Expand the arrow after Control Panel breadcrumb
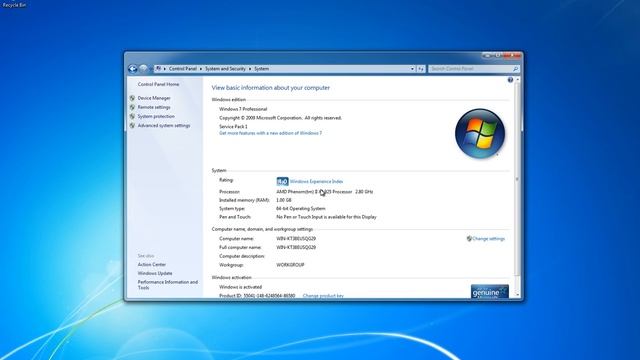This screenshot has height=360, width=640. pyautogui.click(x=201, y=69)
